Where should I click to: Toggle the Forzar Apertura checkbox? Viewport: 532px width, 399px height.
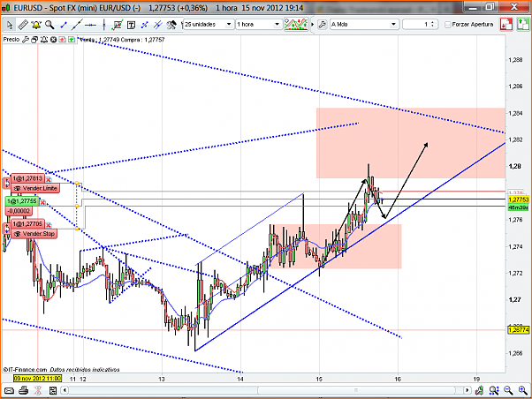point(448,25)
